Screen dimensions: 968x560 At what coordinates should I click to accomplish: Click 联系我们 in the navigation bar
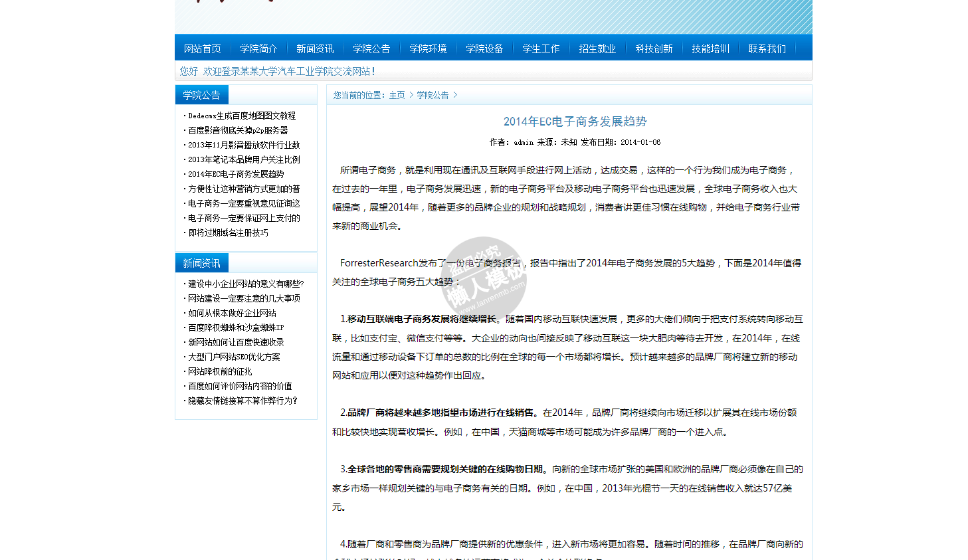pyautogui.click(x=767, y=48)
